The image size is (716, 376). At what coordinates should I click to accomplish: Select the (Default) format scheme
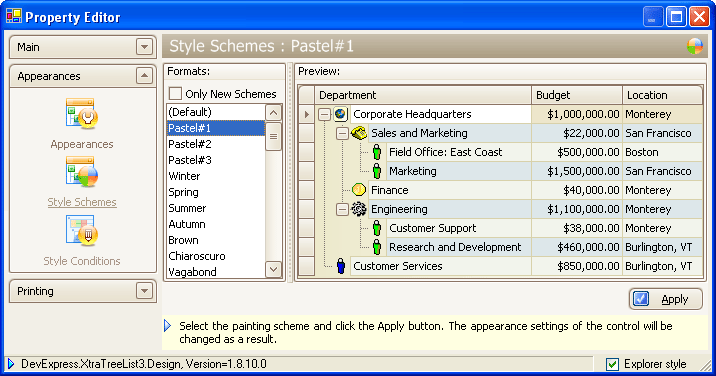216,112
